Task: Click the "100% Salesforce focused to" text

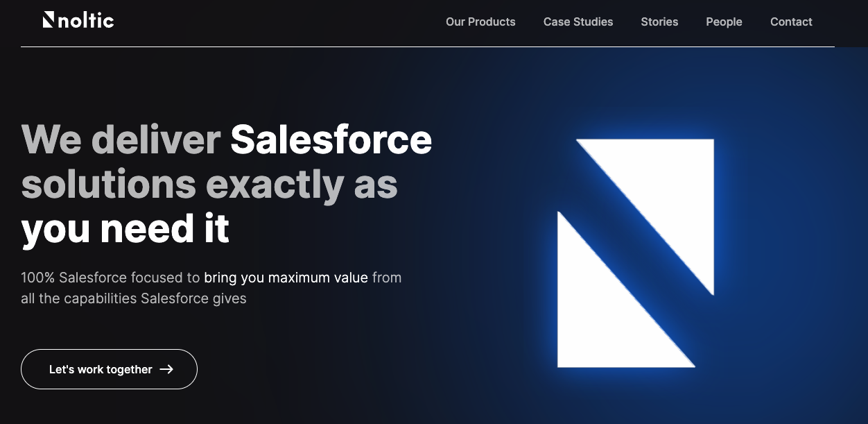Action: 110,278
